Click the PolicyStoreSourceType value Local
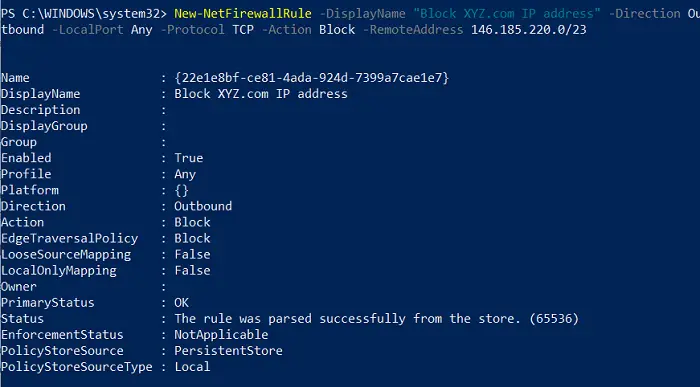This screenshot has width=700, height=387. click(192, 367)
